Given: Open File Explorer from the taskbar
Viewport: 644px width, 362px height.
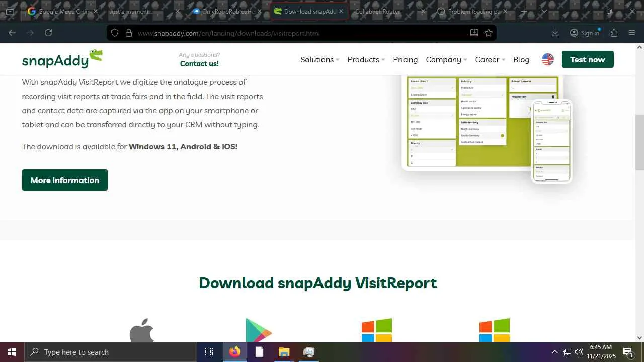Looking at the screenshot, I should 284,352.
